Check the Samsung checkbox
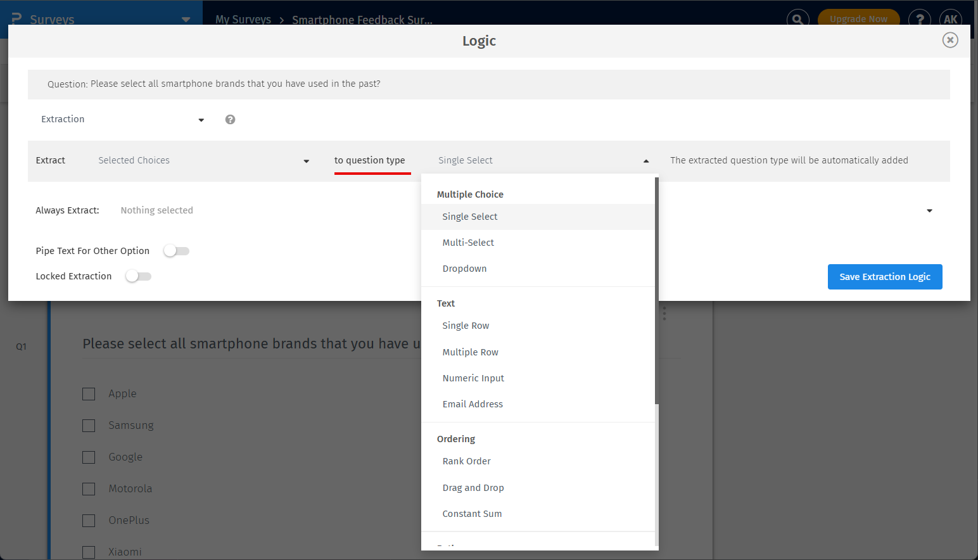 [89, 426]
